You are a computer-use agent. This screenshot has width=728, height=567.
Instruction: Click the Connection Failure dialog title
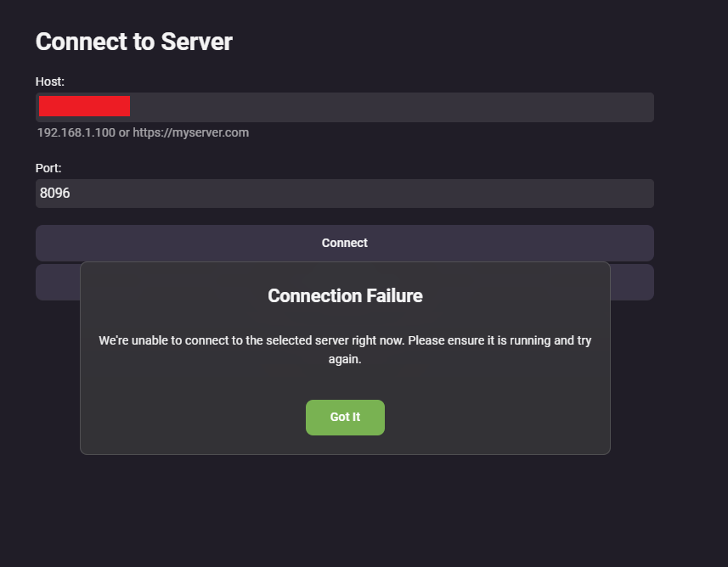click(x=345, y=295)
